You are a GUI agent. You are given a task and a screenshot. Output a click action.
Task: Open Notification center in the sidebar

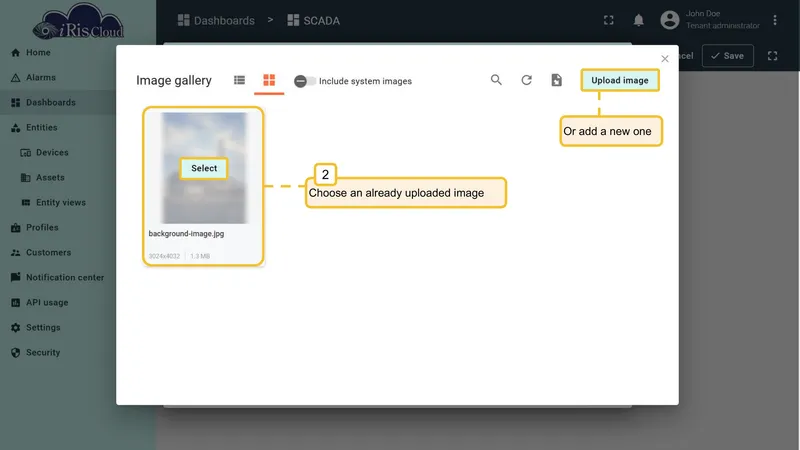click(58, 278)
